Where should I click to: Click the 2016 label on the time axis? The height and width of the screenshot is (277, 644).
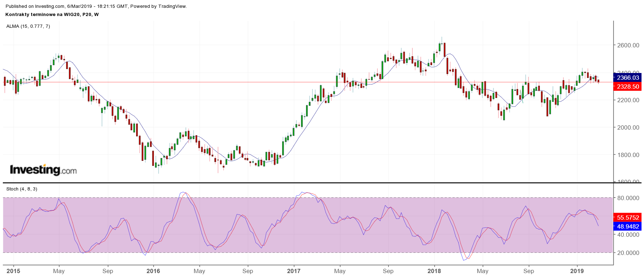coord(154,271)
